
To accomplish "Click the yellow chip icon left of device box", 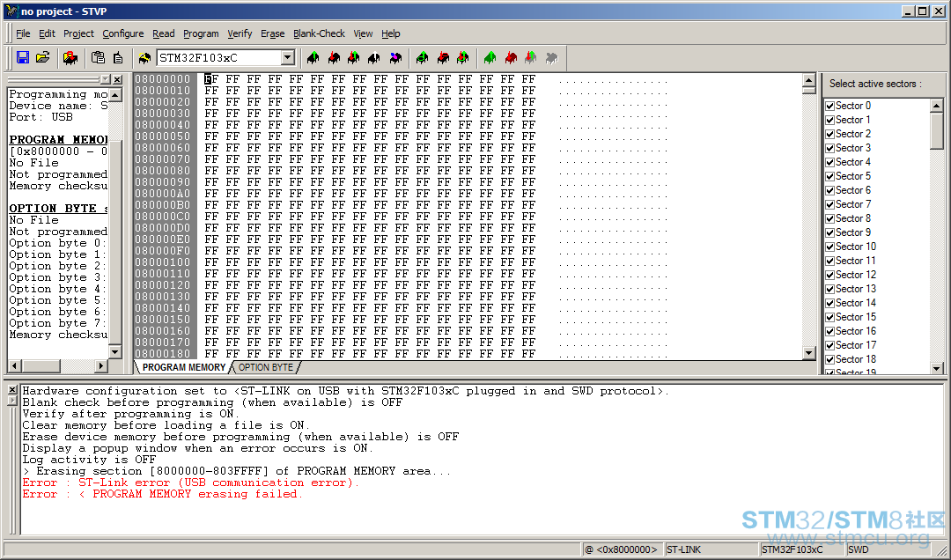I will [144, 57].
